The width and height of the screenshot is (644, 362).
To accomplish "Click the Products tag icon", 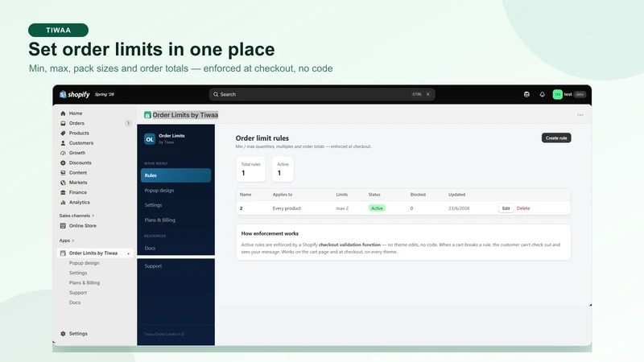I will [x=63, y=133].
